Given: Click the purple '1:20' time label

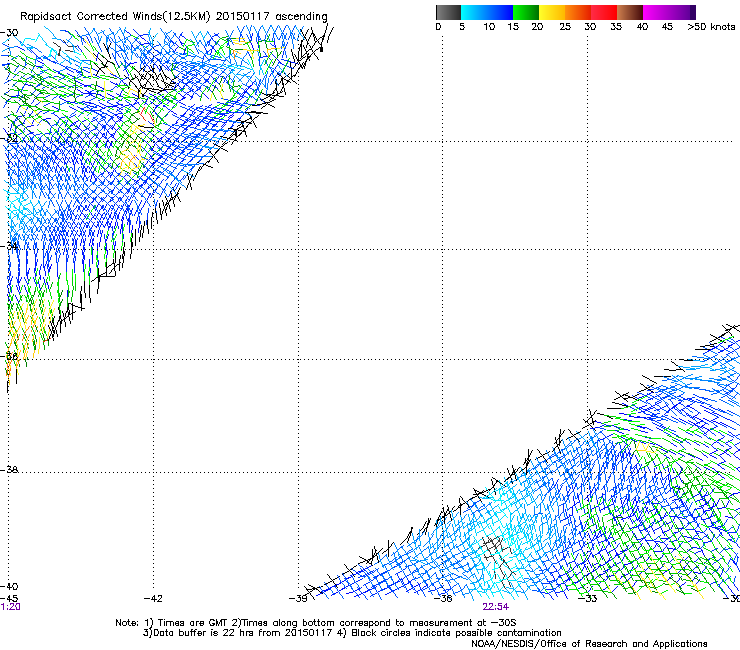Looking at the screenshot, I should point(10,607).
